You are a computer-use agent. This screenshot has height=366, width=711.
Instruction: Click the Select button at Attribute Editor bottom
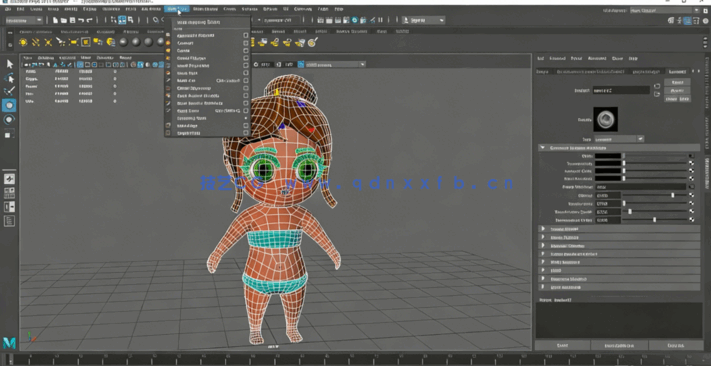[562, 346]
